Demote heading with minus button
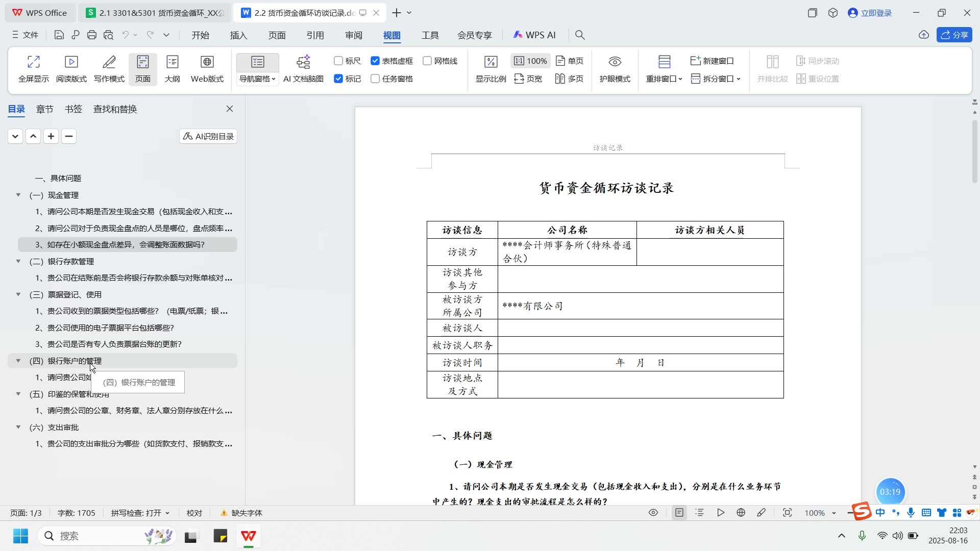This screenshot has width=980, height=551. (69, 136)
